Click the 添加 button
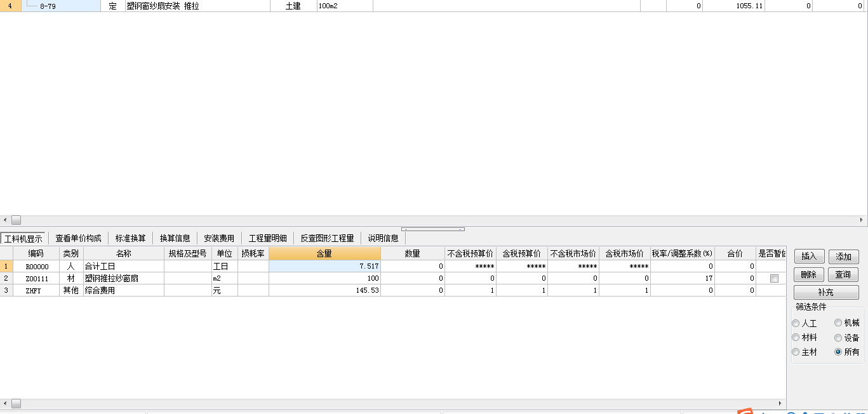 coord(843,257)
